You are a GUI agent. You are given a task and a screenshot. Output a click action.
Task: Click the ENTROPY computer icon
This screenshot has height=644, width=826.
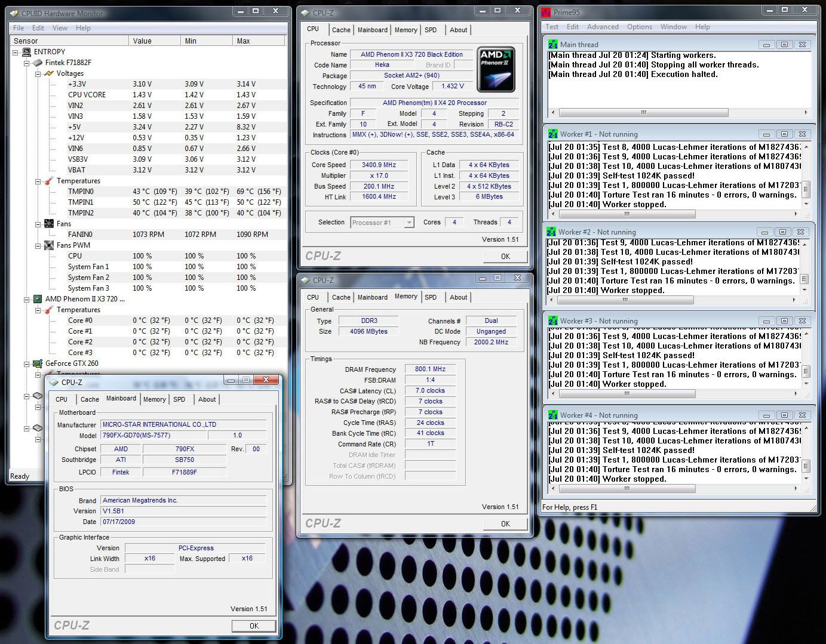26,52
